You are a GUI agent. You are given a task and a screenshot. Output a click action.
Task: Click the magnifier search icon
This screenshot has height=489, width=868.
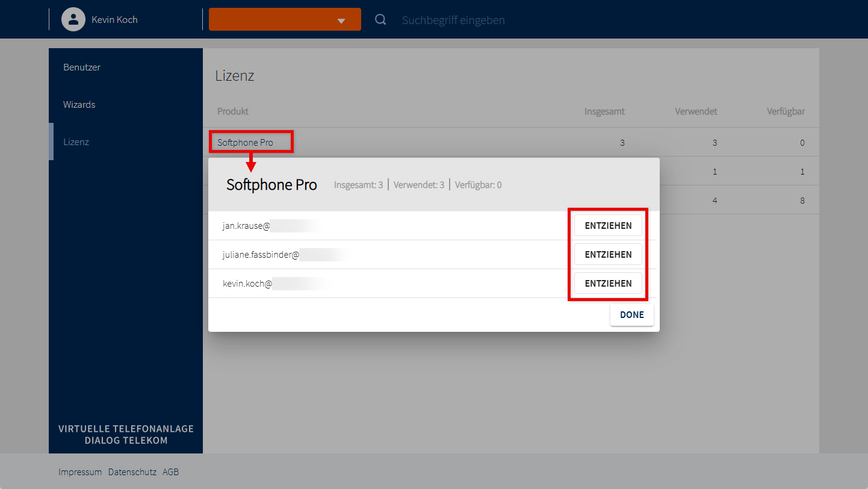click(x=380, y=20)
